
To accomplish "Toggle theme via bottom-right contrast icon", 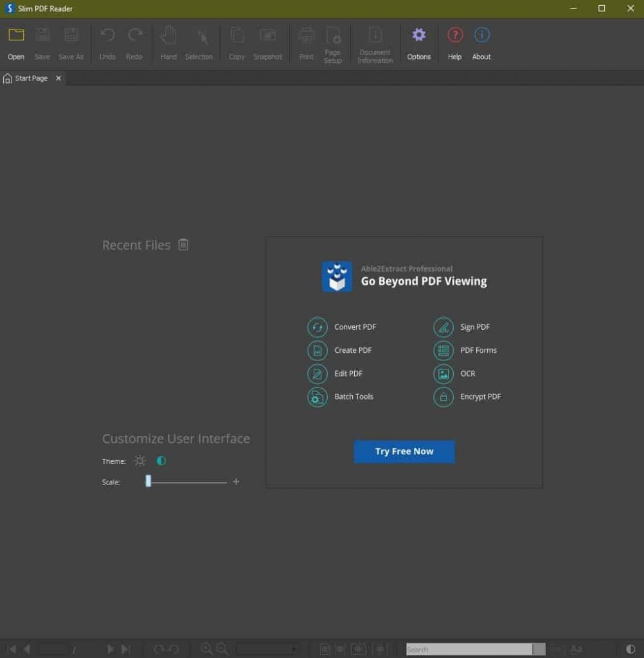I will (630, 649).
